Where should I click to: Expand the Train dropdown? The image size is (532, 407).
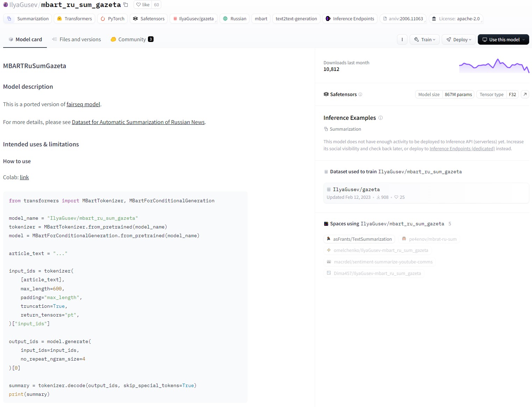pyautogui.click(x=425, y=39)
